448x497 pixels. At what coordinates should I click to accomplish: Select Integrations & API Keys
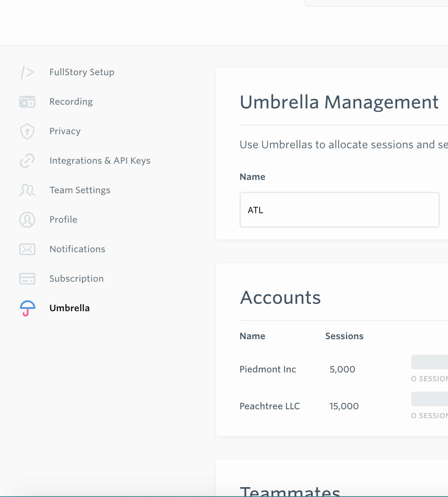point(100,160)
